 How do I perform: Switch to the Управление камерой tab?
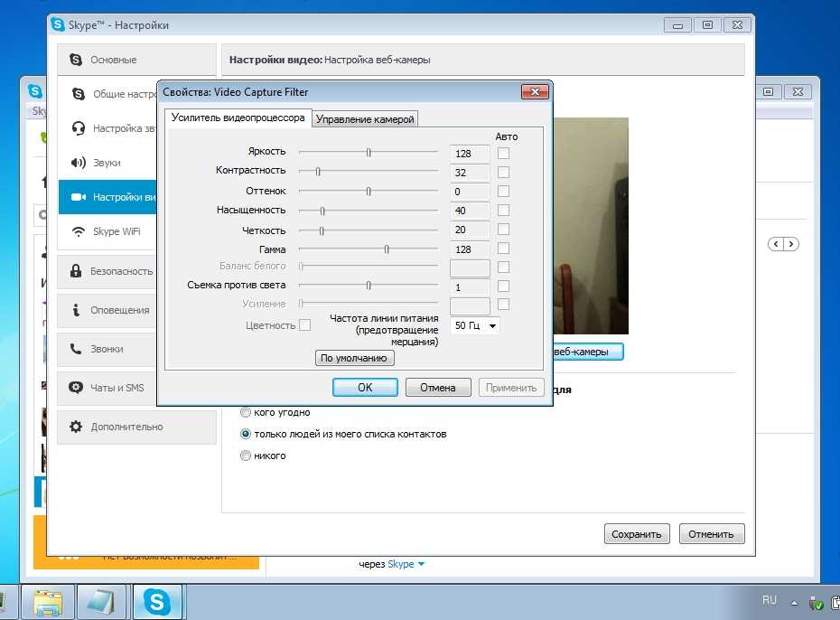click(x=365, y=119)
